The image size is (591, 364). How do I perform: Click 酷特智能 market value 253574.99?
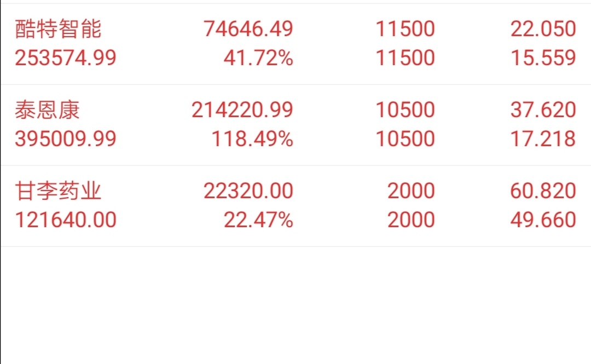[x=66, y=57]
